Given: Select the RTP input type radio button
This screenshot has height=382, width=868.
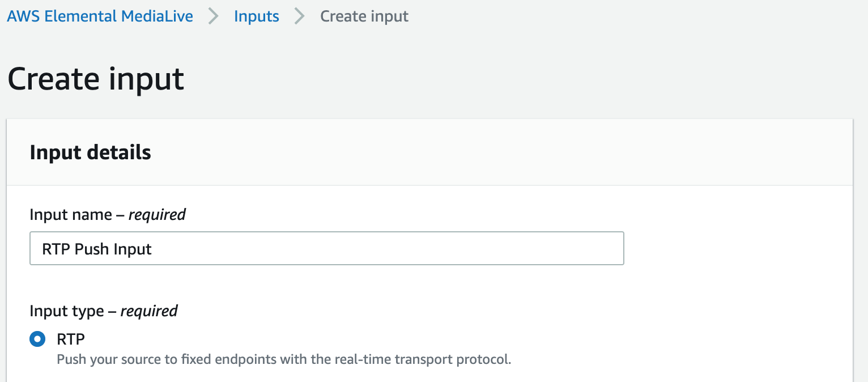Looking at the screenshot, I should point(37,339).
